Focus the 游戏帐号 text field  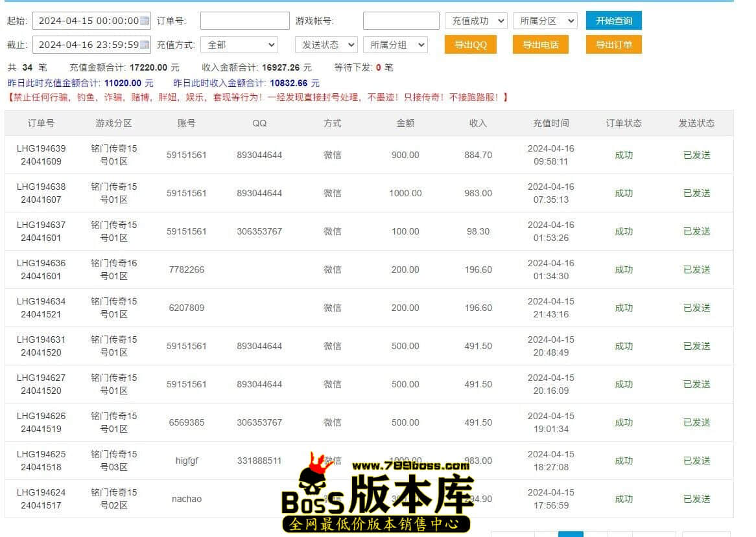[401, 21]
